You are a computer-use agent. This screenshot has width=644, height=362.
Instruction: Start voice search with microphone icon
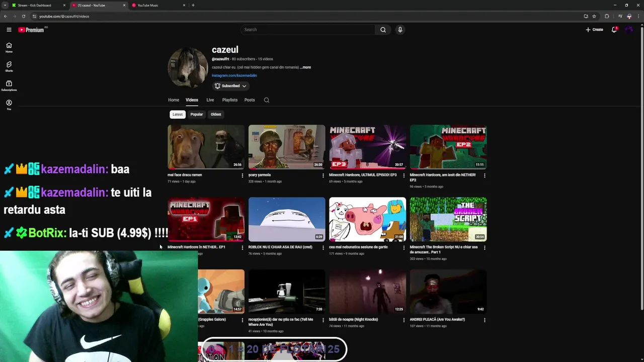400,30
